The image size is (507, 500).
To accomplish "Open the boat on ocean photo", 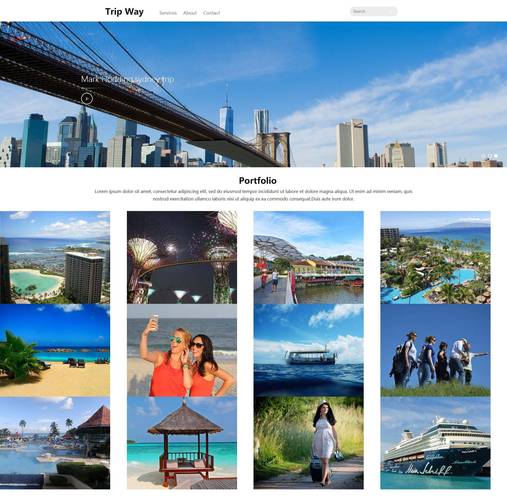I will tap(309, 350).
